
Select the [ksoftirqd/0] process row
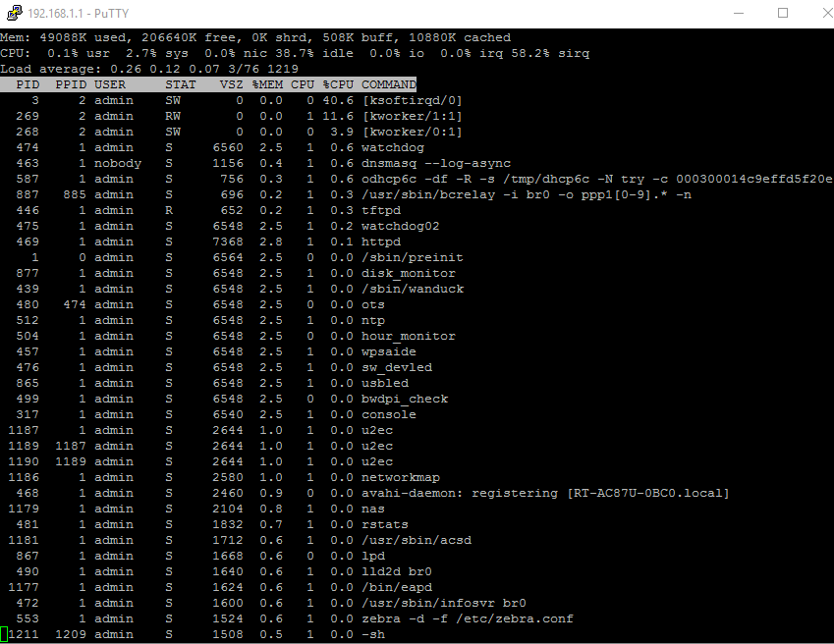tap(232, 100)
